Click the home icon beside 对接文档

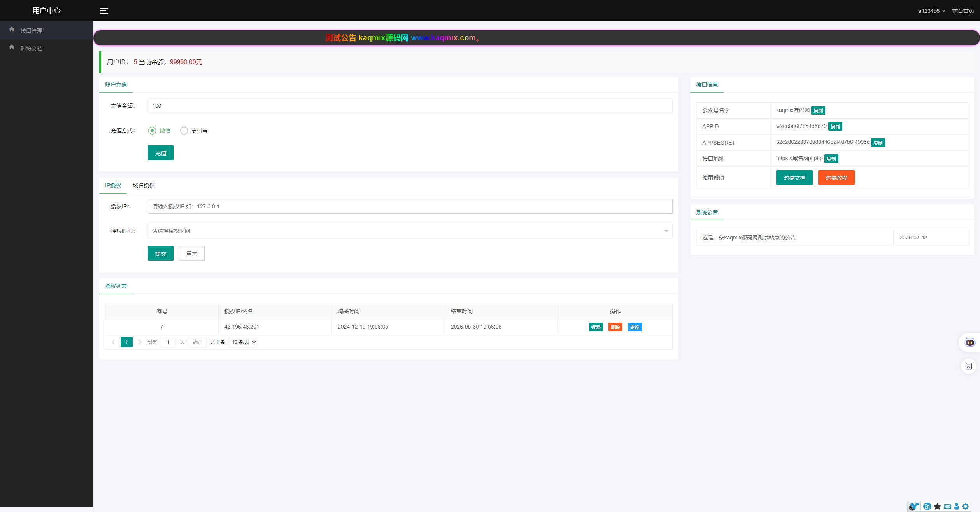12,47
